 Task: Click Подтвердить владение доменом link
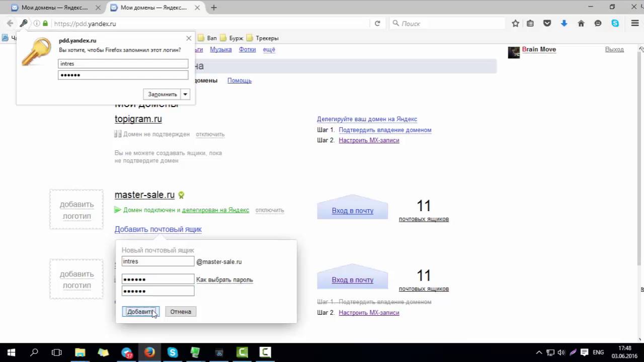(385, 130)
